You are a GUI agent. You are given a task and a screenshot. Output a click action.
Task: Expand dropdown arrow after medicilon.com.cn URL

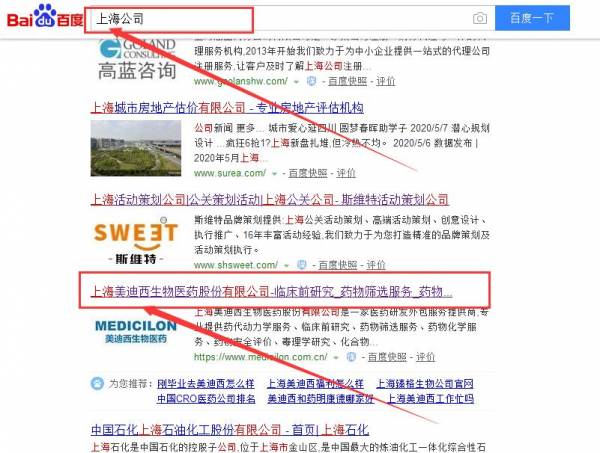336,357
